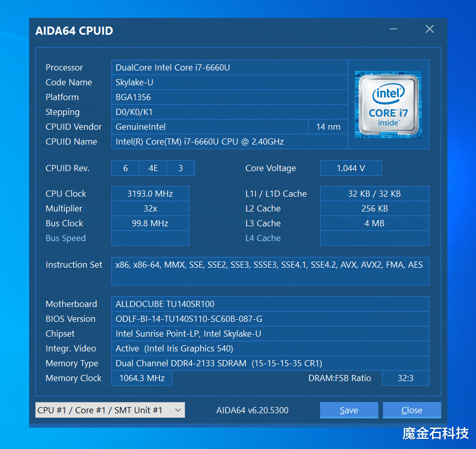
Task: Click the CPUID Rev. model value 4E
Action: coord(153,168)
